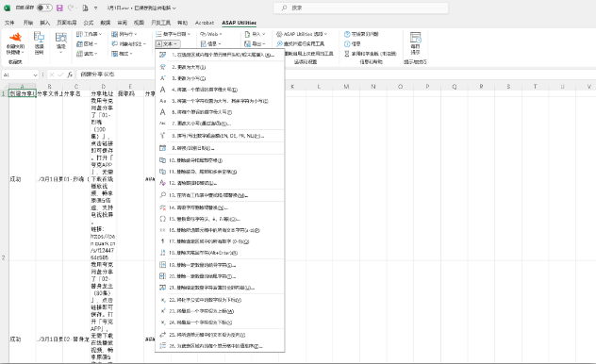Open the Customize Quick Access Toolbar arrow
The width and height of the screenshot is (596, 364).
[96, 8]
